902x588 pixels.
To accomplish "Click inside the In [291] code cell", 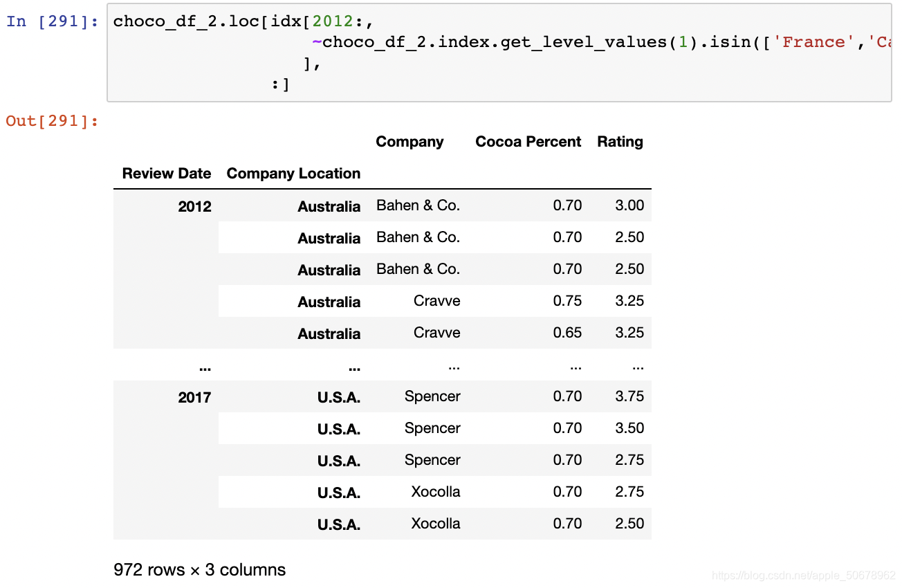I will (499, 53).
